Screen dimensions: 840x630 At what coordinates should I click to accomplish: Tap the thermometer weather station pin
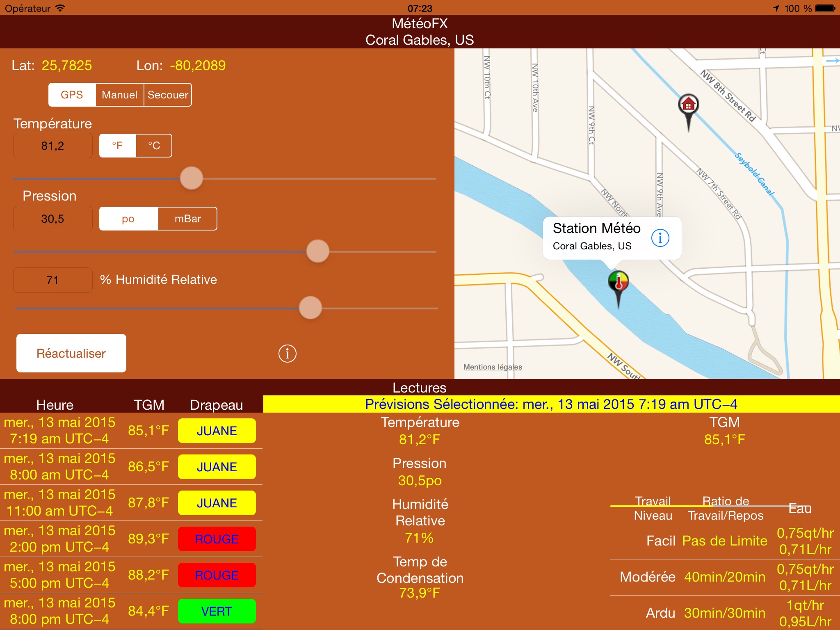(x=618, y=282)
